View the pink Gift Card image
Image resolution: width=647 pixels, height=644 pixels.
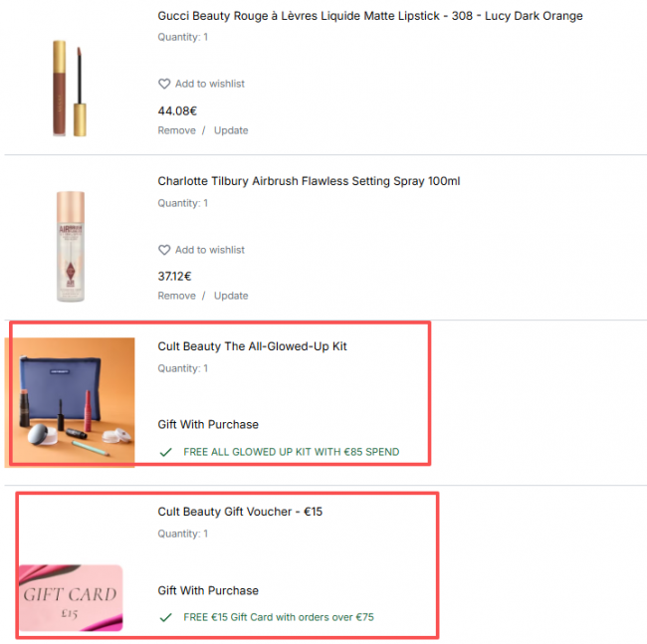(x=71, y=598)
